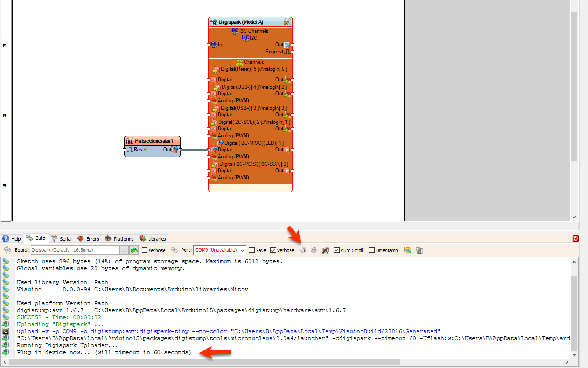Open the Platforms tab
The image size is (588, 368).
tap(119, 239)
